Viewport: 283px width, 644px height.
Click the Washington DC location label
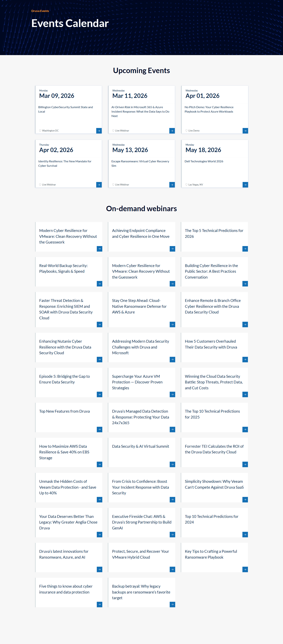tap(50, 131)
